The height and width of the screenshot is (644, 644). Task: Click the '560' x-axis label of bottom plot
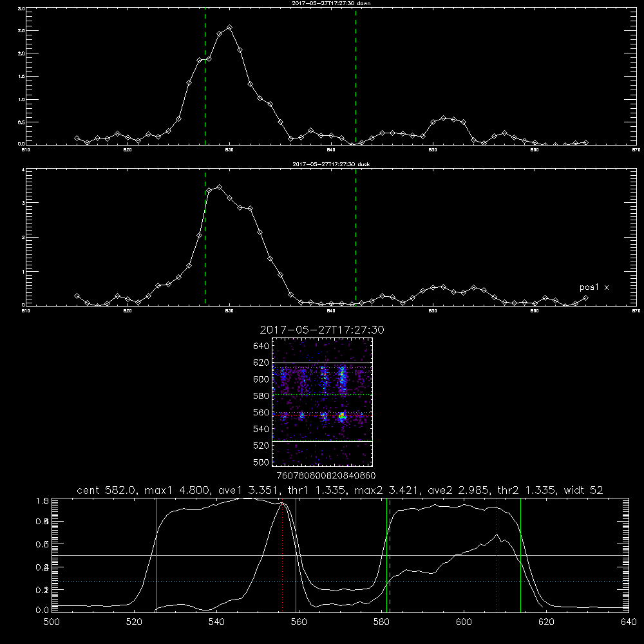[299, 622]
